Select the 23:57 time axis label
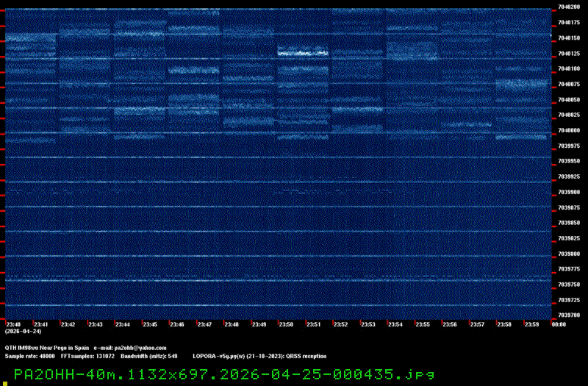Viewport: 588px width, 386px height. pyautogui.click(x=477, y=324)
